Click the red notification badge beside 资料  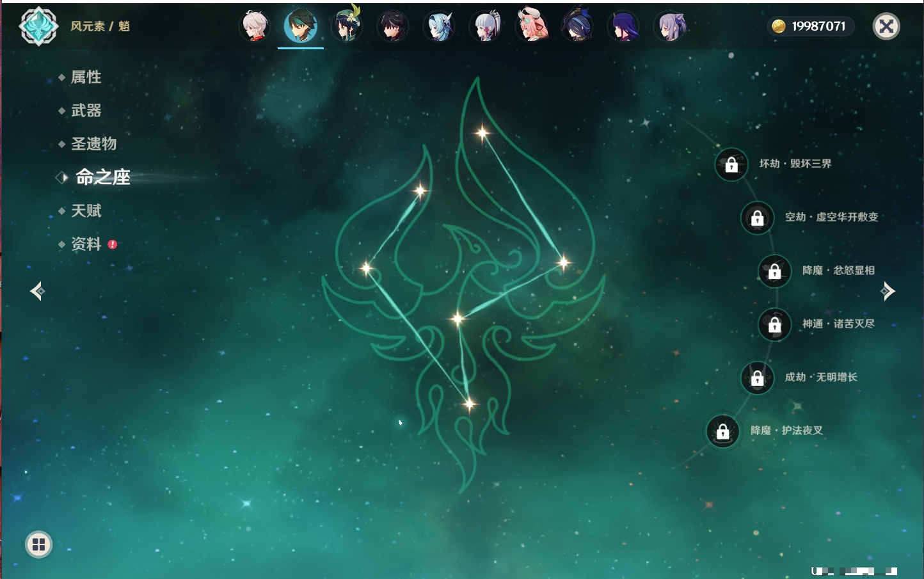[x=113, y=244]
